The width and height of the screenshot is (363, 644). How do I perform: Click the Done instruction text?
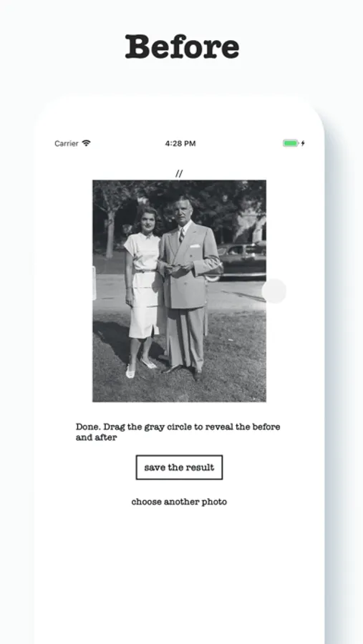pos(178,431)
